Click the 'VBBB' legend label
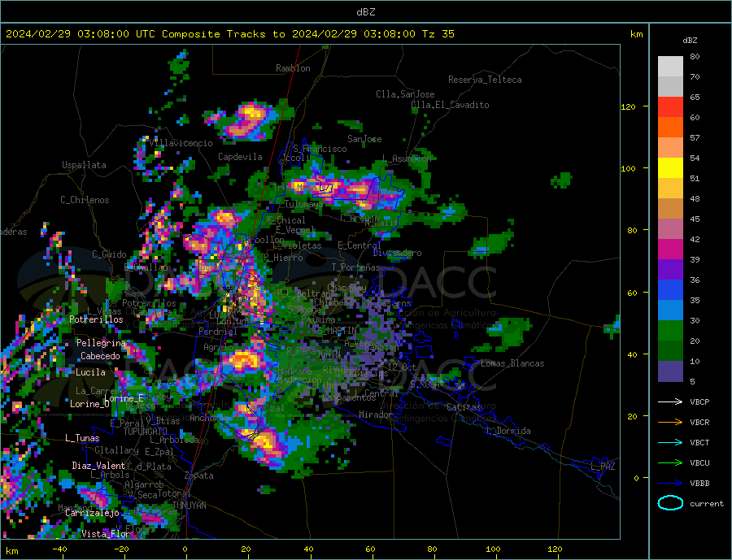The height and width of the screenshot is (560, 732). (x=699, y=484)
